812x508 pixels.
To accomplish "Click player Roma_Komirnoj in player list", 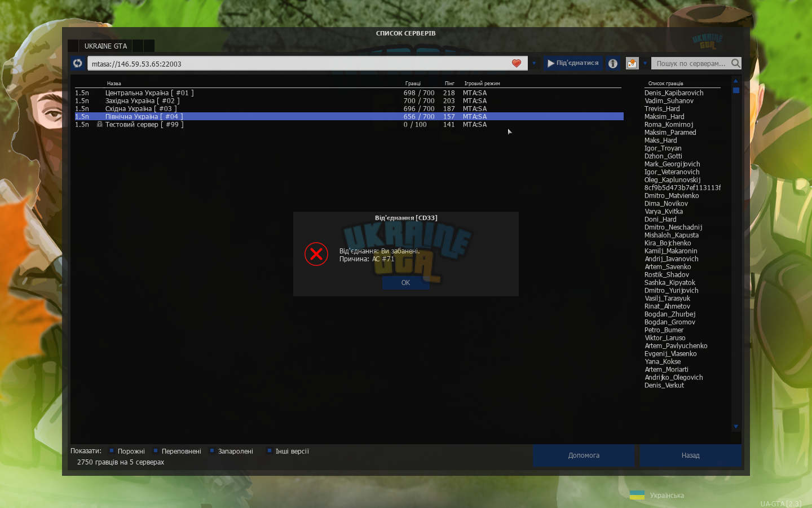I will point(669,124).
